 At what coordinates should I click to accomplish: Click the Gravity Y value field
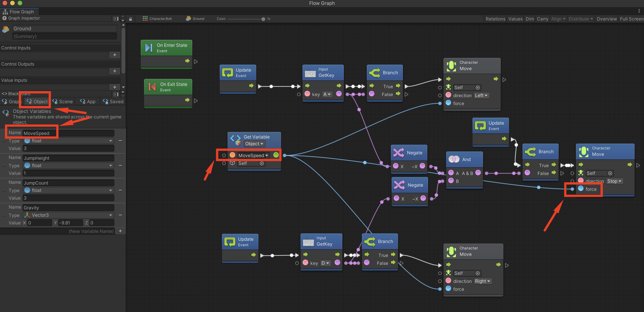pos(71,223)
